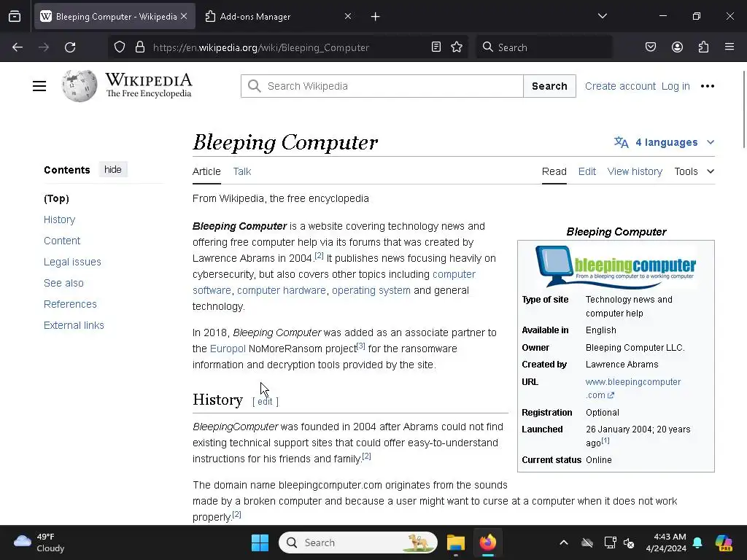This screenshot has width=747, height=560.
Task: Jump to (Top) in contents
Action: pyautogui.click(x=56, y=198)
